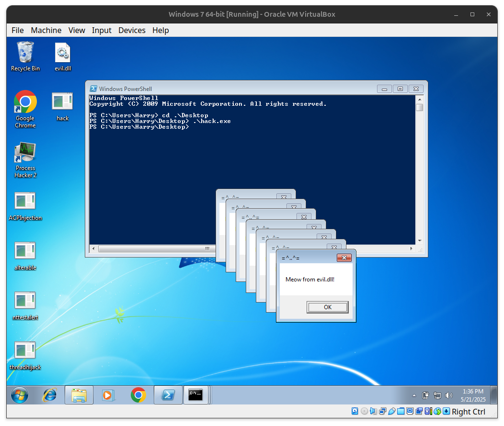The height and width of the screenshot is (426, 504).
Task: Select the hack executable on desktop
Action: click(x=63, y=107)
